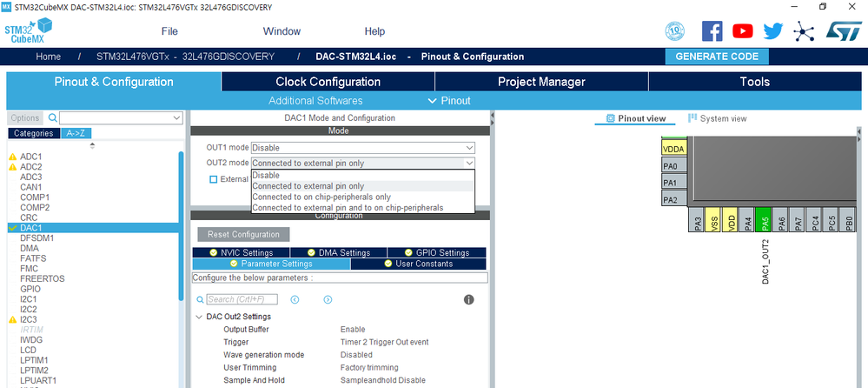Switch to Project Manager tab
Viewport: 868px width, 388px height.
pyautogui.click(x=541, y=82)
